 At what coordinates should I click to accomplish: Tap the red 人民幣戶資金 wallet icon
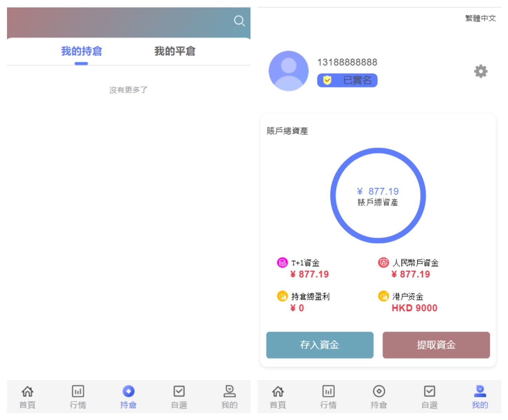[383, 262]
